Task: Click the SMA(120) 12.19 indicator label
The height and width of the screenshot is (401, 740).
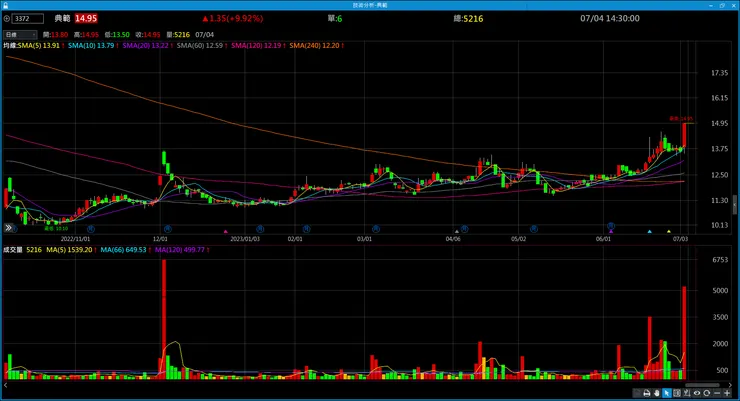Action: click(256, 46)
